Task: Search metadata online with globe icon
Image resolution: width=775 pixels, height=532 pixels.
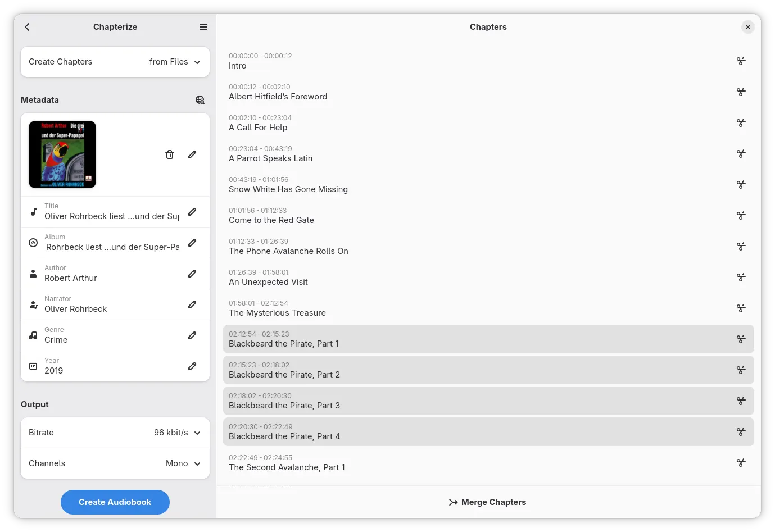Action: [x=200, y=100]
